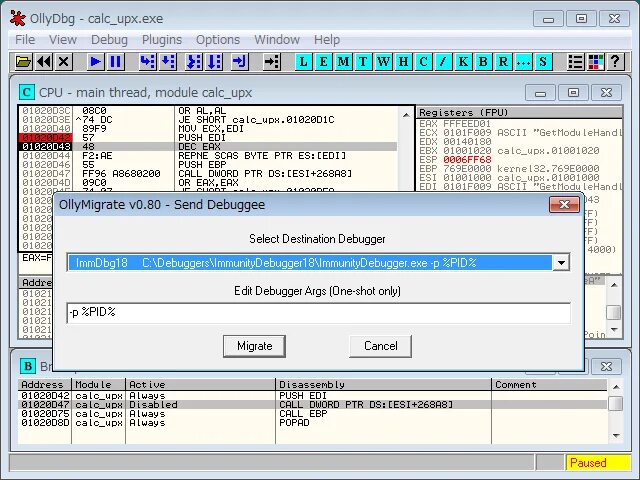Open the Options menu
640x480 pixels.
click(218, 40)
